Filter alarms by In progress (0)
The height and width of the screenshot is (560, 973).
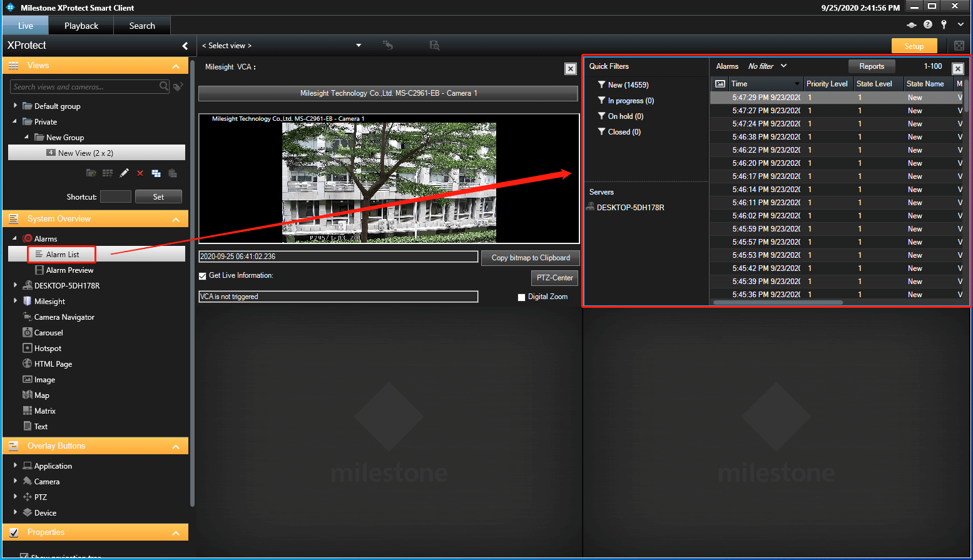point(626,101)
